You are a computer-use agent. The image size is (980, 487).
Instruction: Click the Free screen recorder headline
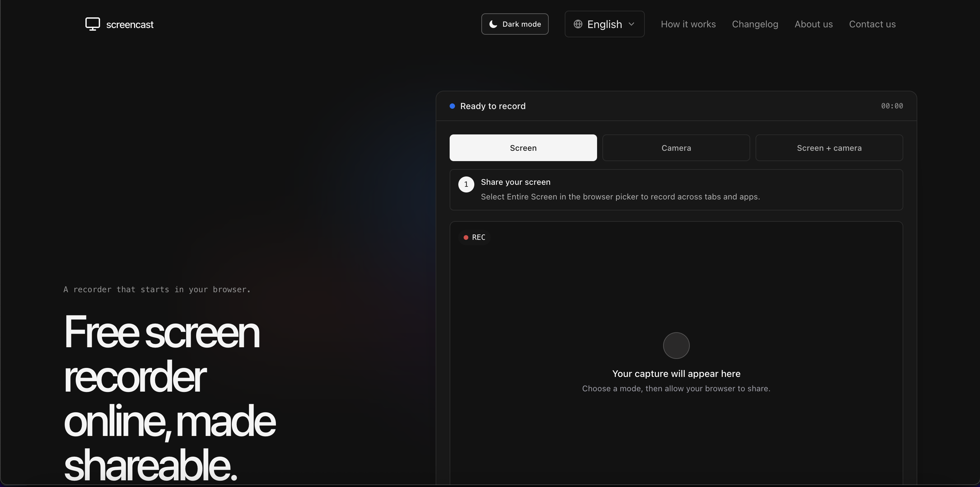click(x=169, y=398)
